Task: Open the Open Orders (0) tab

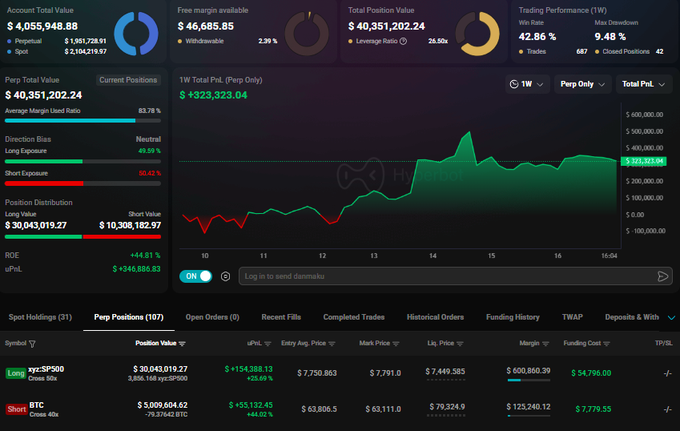Action: [x=212, y=317]
